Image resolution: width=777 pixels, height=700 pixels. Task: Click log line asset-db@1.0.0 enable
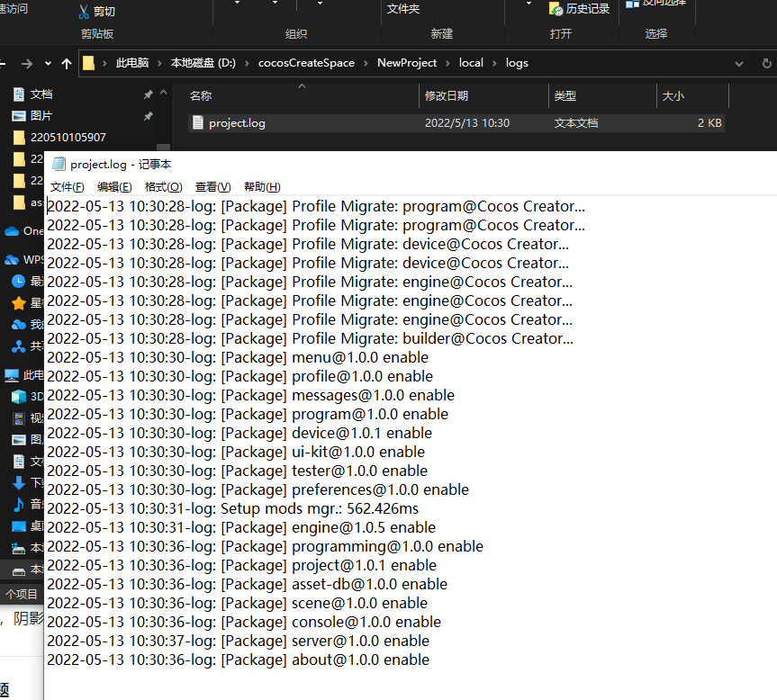(248, 584)
